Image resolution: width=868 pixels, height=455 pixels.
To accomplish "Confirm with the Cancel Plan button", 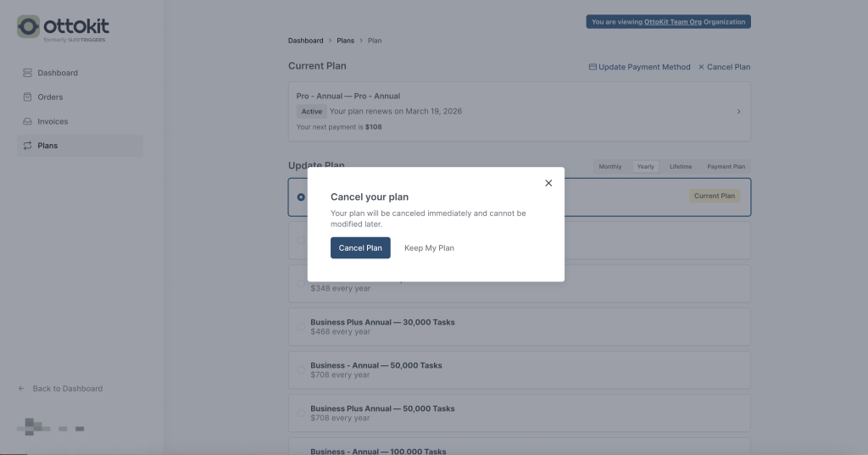I will [x=360, y=248].
